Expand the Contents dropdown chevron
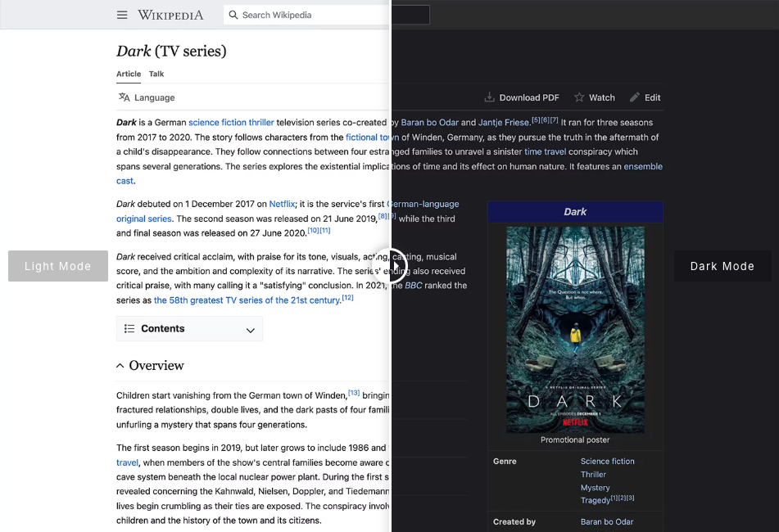Screen dimensions: 779x532 point(251,330)
